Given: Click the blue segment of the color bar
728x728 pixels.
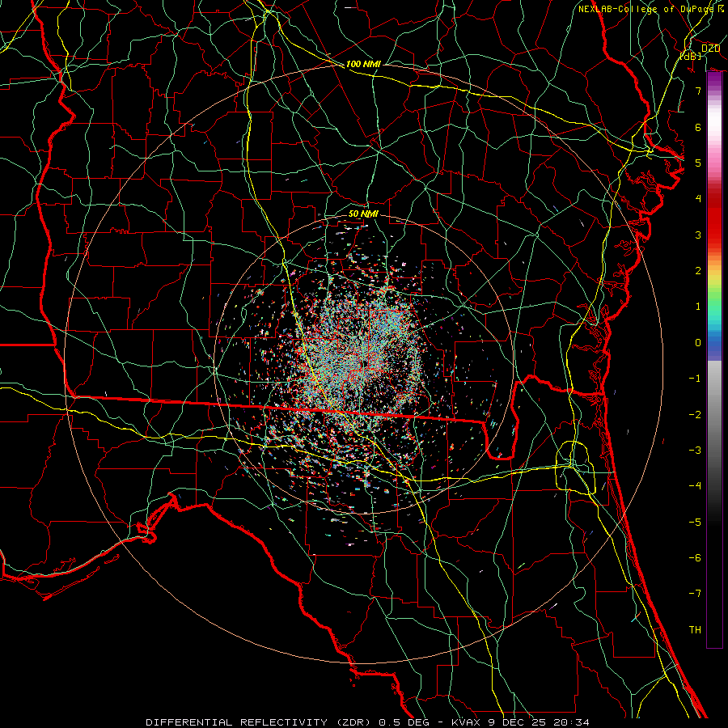Looking at the screenshot, I should pos(714,344).
